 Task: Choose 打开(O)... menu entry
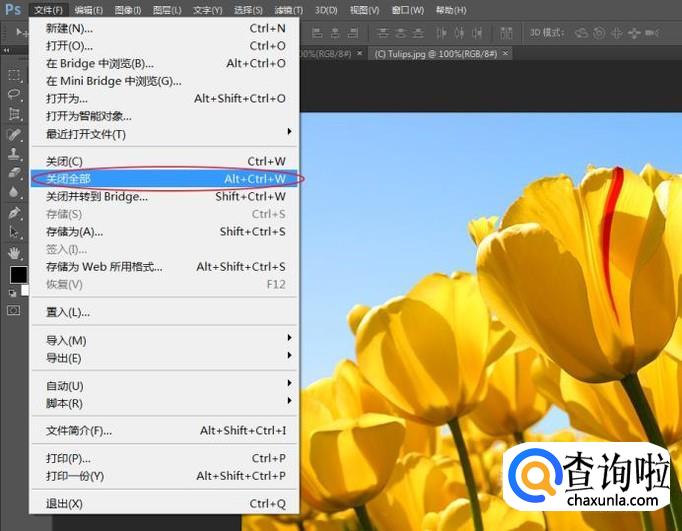point(164,46)
